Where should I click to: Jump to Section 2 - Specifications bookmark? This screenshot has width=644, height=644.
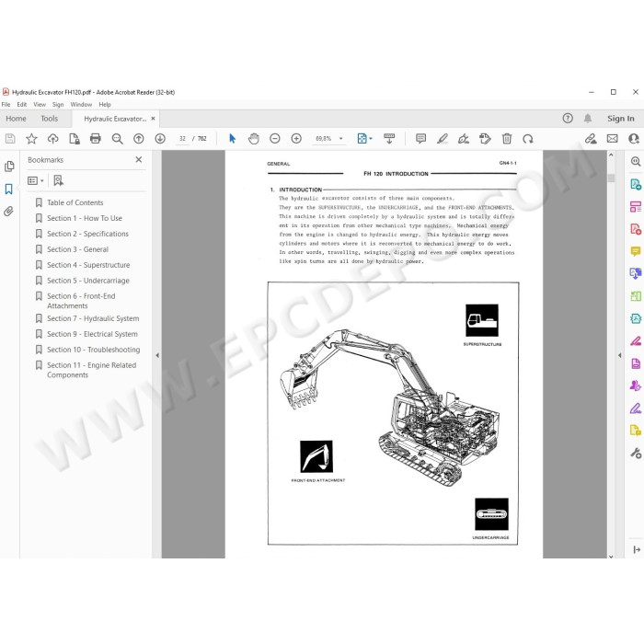tap(87, 234)
